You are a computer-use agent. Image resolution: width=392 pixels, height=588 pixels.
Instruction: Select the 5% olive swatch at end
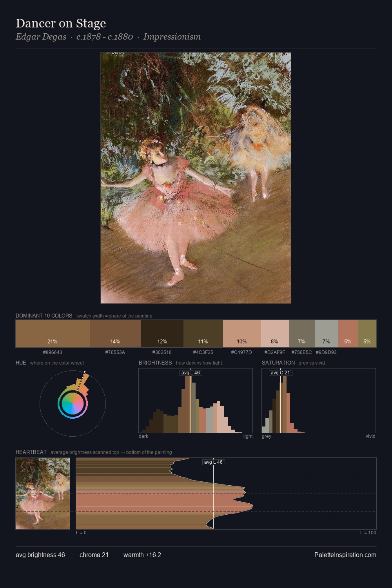pyautogui.click(x=367, y=334)
